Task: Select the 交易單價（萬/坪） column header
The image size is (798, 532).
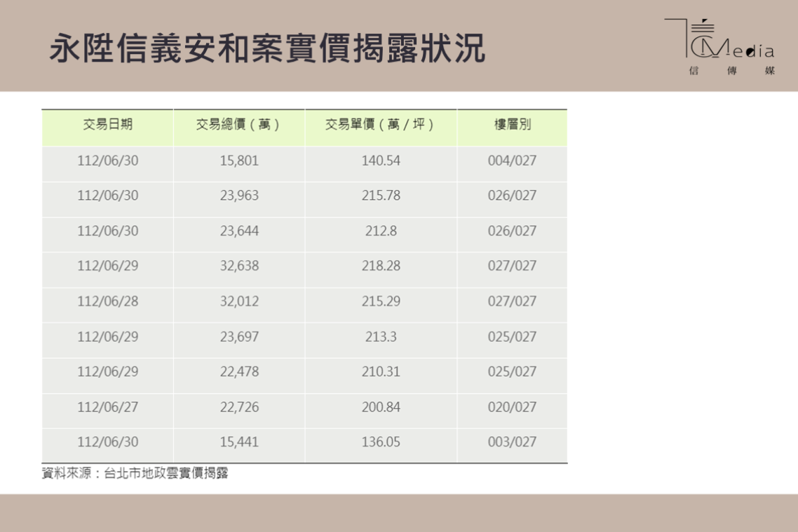Action: 381,125
